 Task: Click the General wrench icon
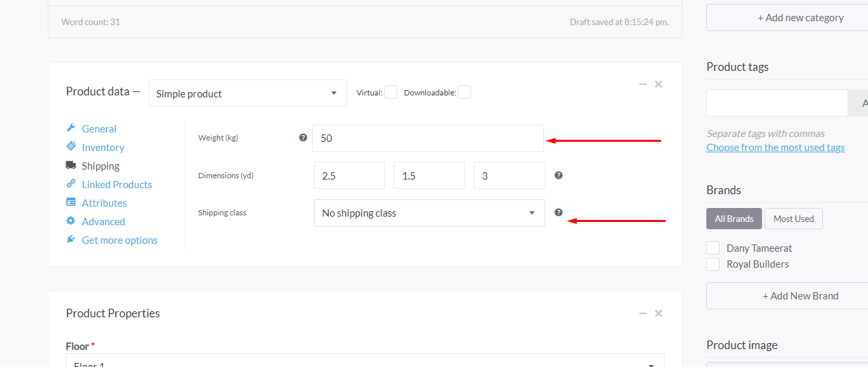(x=71, y=129)
